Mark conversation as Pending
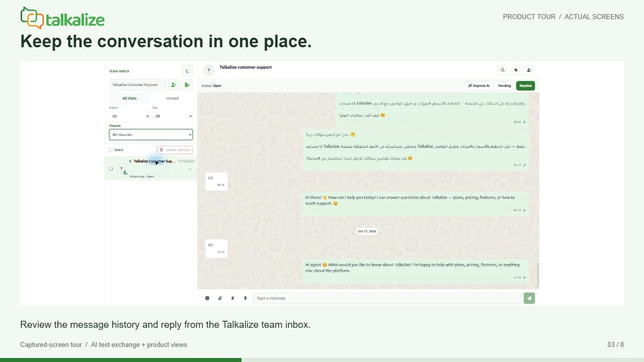644x362 pixels. [x=505, y=86]
